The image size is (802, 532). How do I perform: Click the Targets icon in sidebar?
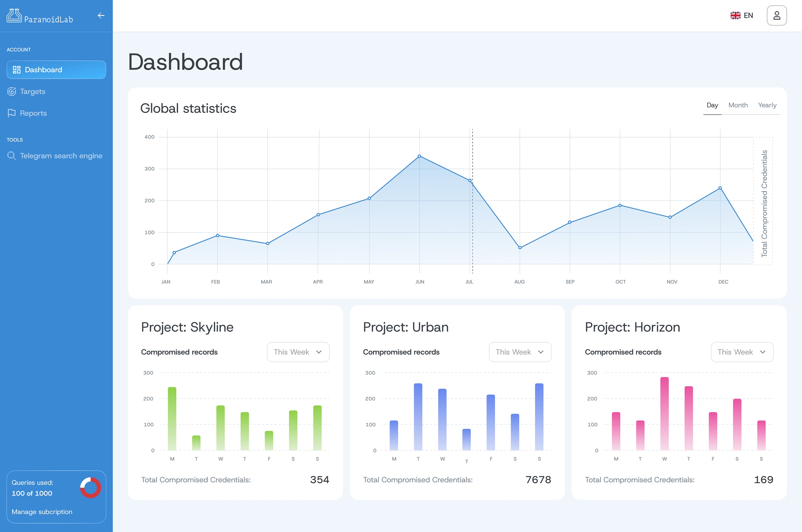[12, 92]
